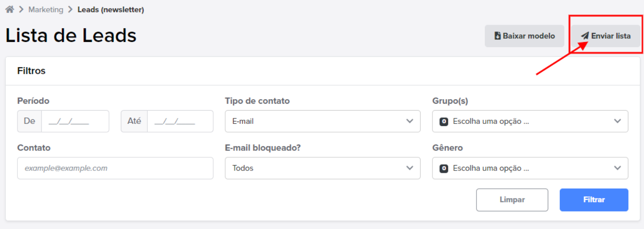Select the Leads (newsletter) breadcrumb item
644x229 pixels.
tap(111, 10)
